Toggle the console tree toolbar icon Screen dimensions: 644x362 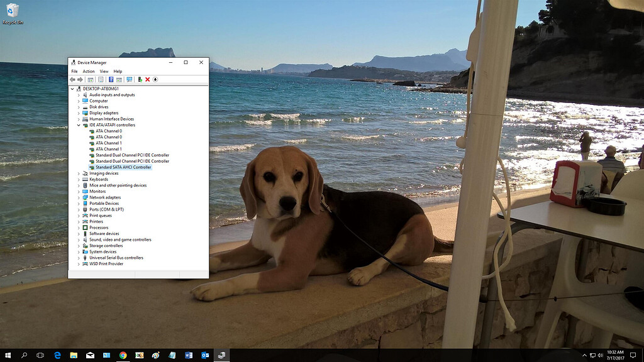tap(91, 80)
